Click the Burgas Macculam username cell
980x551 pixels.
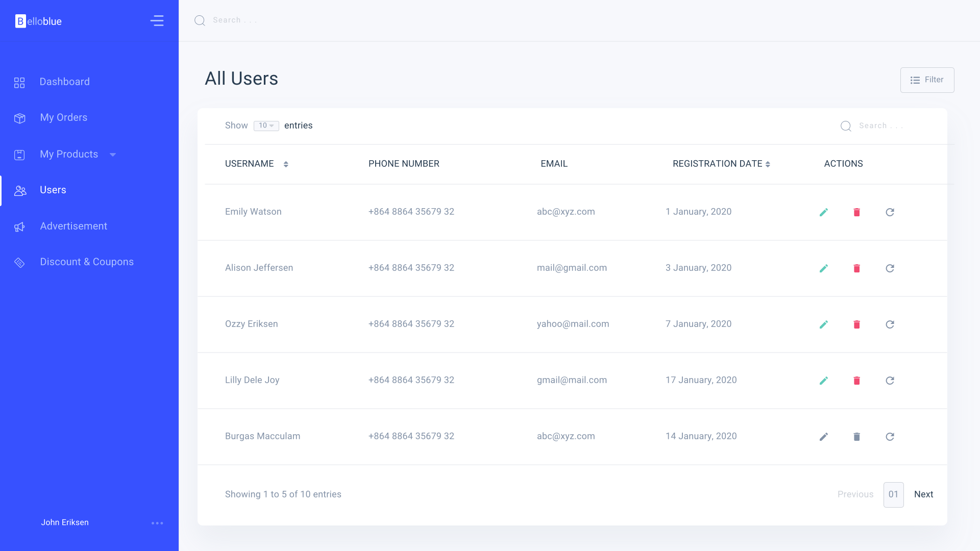(x=262, y=436)
